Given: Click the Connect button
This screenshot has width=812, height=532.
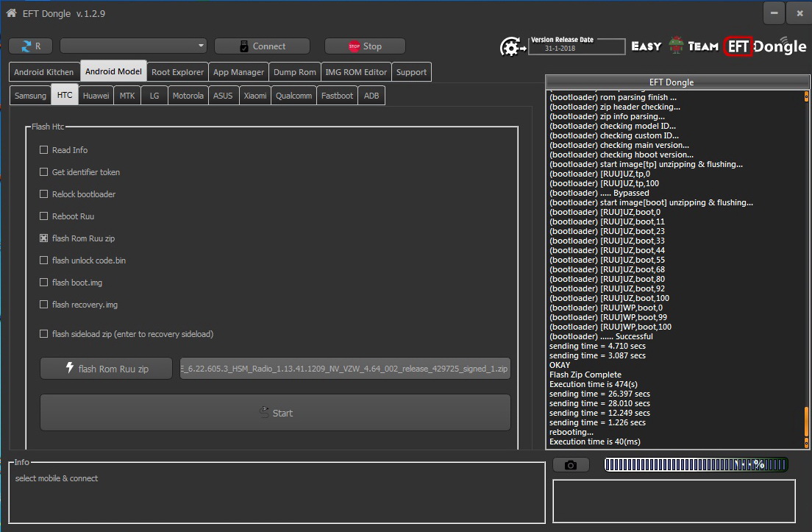Looking at the screenshot, I should click(x=262, y=46).
